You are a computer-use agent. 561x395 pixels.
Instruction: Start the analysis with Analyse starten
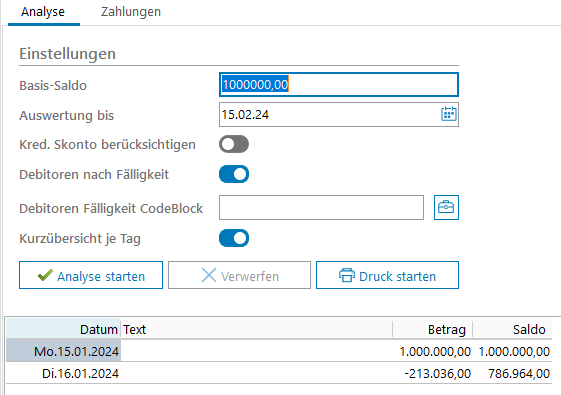(91, 275)
